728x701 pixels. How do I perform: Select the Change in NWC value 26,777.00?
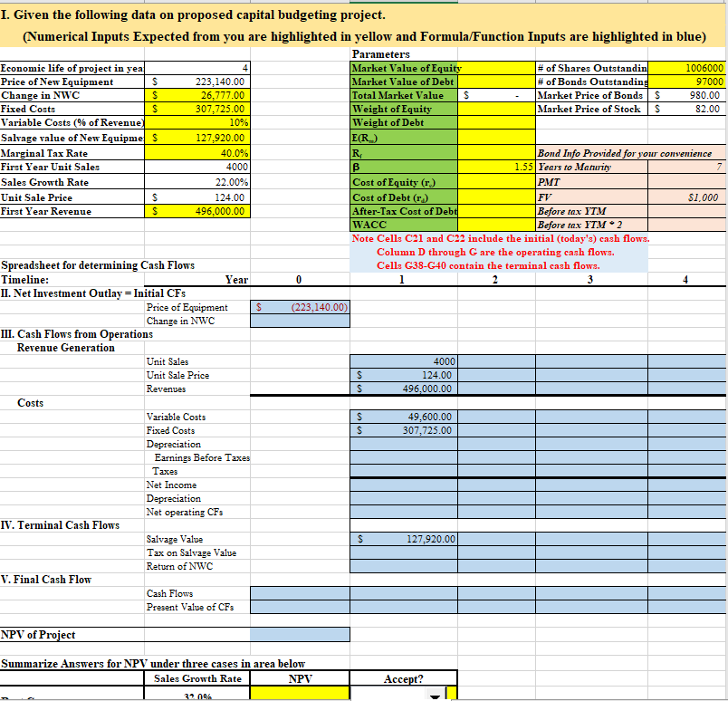coord(197,95)
